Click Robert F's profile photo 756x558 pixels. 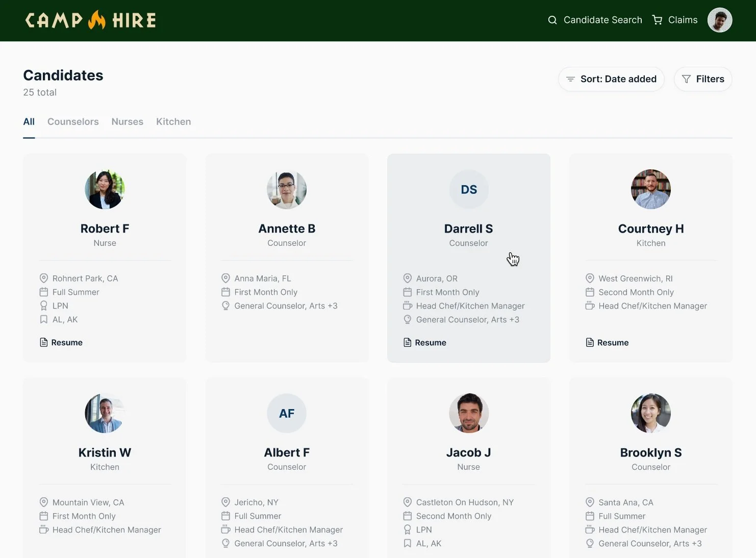(105, 189)
